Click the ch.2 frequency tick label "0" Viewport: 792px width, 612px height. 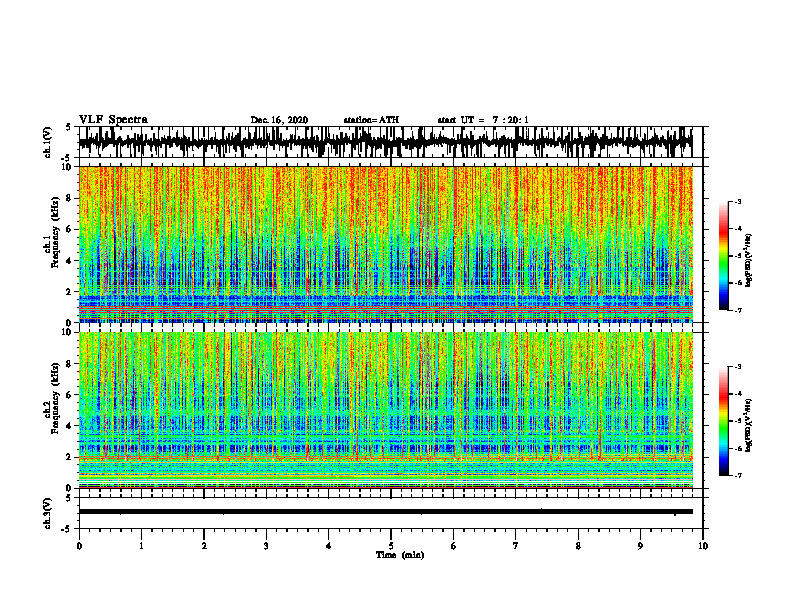[70, 488]
